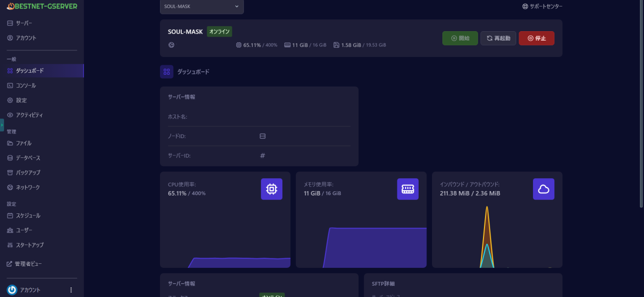This screenshot has height=297, width=644.
Task: Click the SFTP詳細 heading
Action: [383, 284]
